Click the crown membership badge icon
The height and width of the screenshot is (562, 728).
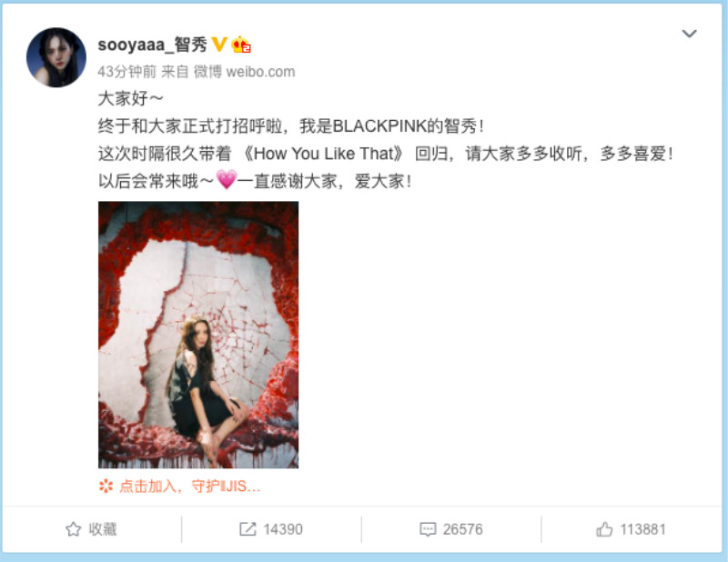coord(241,45)
